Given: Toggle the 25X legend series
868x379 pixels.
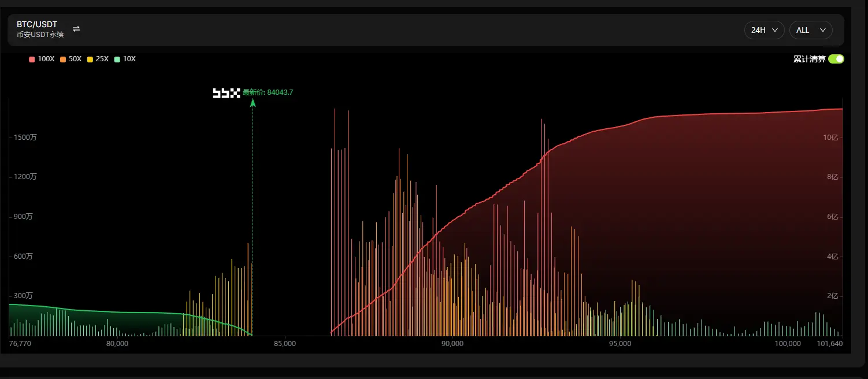Looking at the screenshot, I should point(98,59).
